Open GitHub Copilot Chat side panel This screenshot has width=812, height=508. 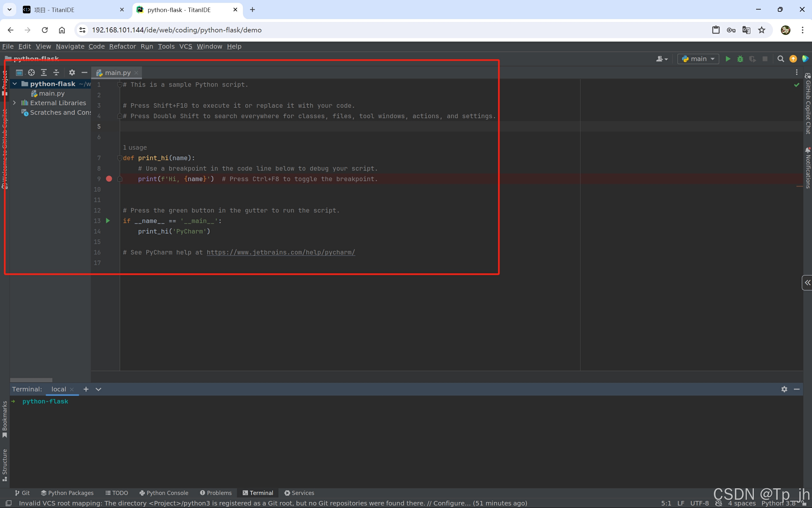click(x=808, y=104)
